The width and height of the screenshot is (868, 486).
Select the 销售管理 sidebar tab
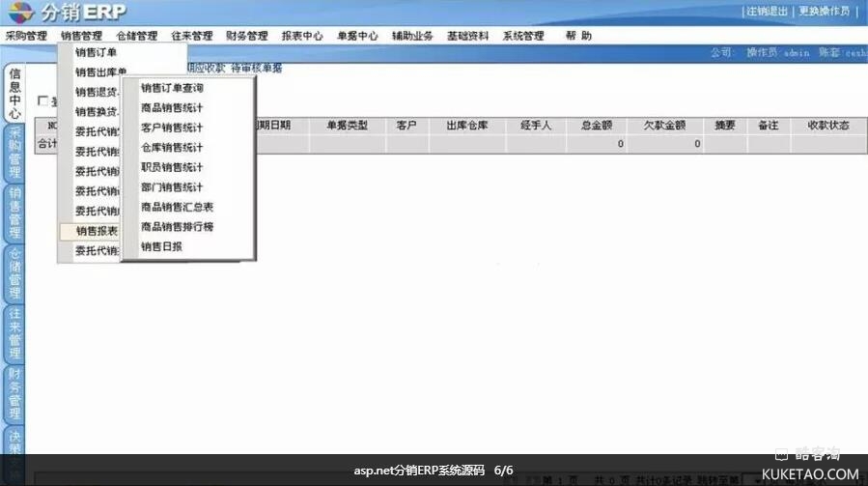pyautogui.click(x=14, y=213)
